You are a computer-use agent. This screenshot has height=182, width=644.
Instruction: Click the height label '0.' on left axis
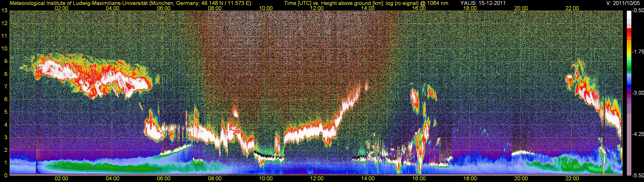tap(6, 176)
